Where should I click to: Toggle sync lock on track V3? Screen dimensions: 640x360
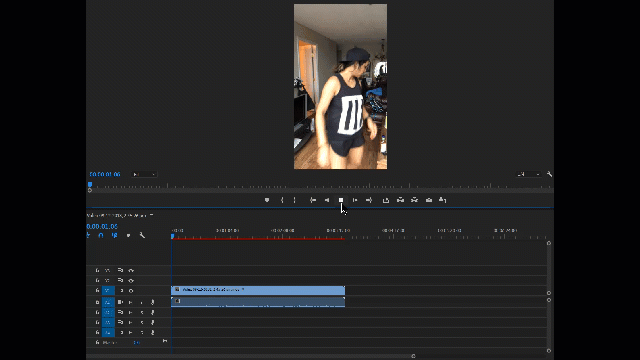[x=120, y=271]
